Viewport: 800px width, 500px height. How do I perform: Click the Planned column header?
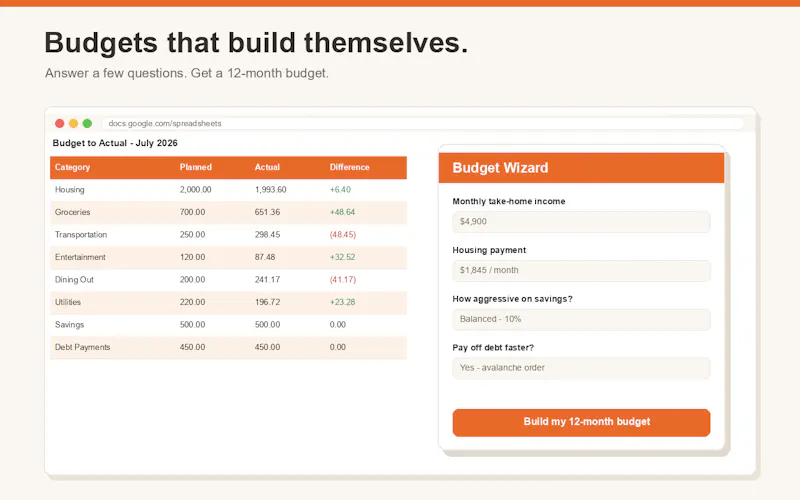(195, 167)
